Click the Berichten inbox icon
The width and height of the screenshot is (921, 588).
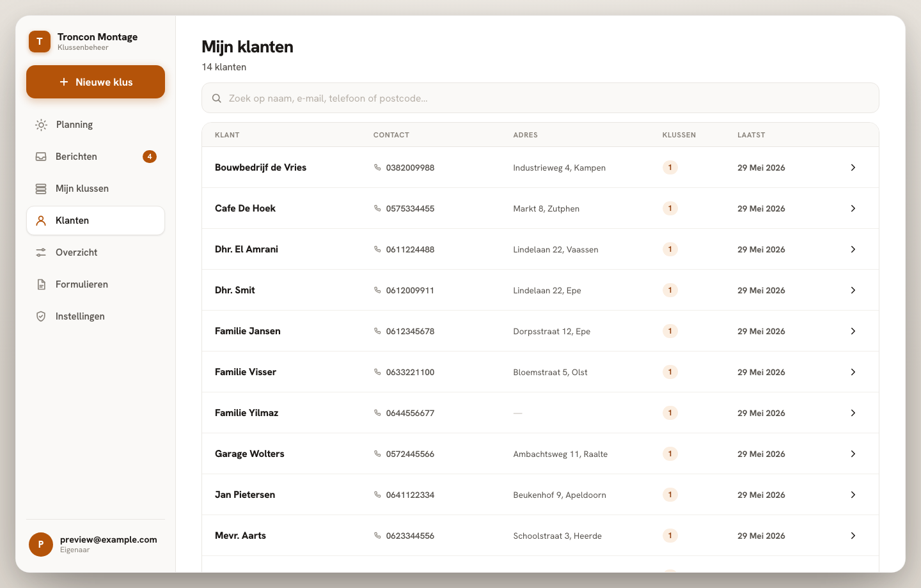coord(41,157)
